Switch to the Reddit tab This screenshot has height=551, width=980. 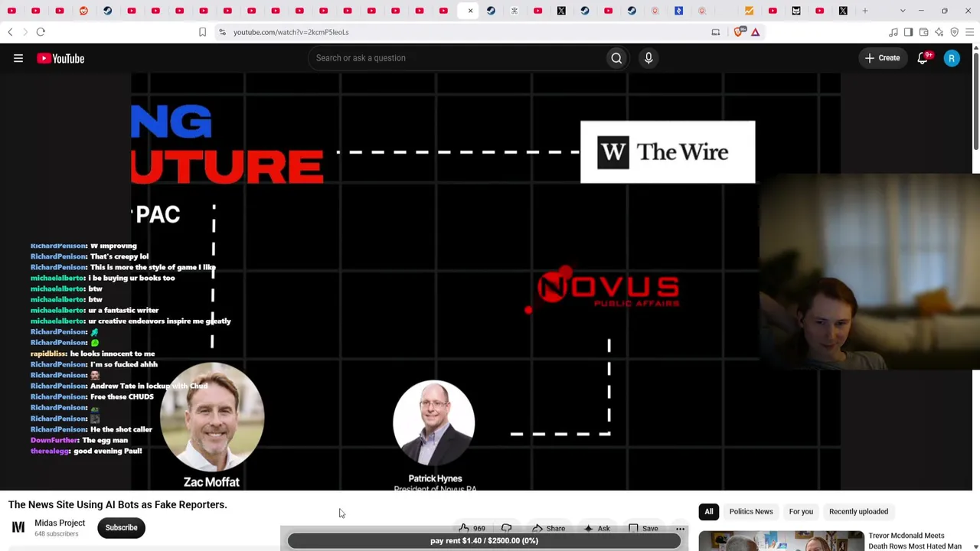(83, 11)
